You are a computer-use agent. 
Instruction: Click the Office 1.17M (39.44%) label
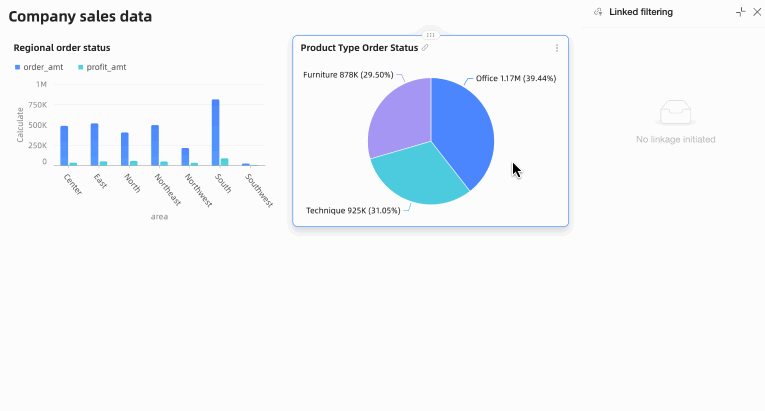click(x=516, y=79)
